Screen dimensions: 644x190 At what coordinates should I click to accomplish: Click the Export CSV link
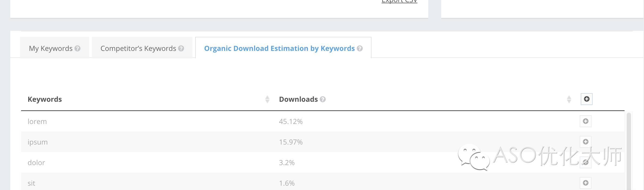coord(399,1)
